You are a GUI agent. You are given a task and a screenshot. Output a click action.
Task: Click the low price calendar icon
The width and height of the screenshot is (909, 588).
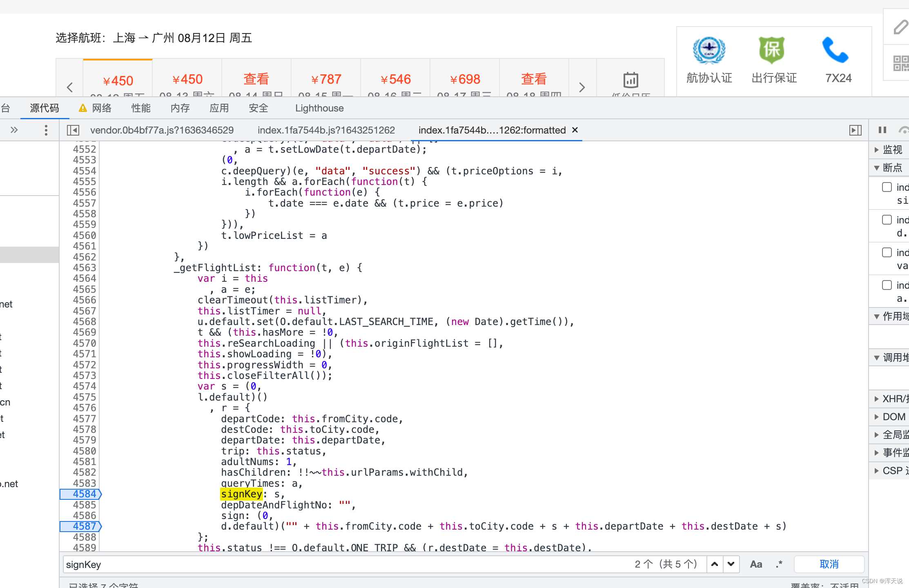tap(629, 80)
